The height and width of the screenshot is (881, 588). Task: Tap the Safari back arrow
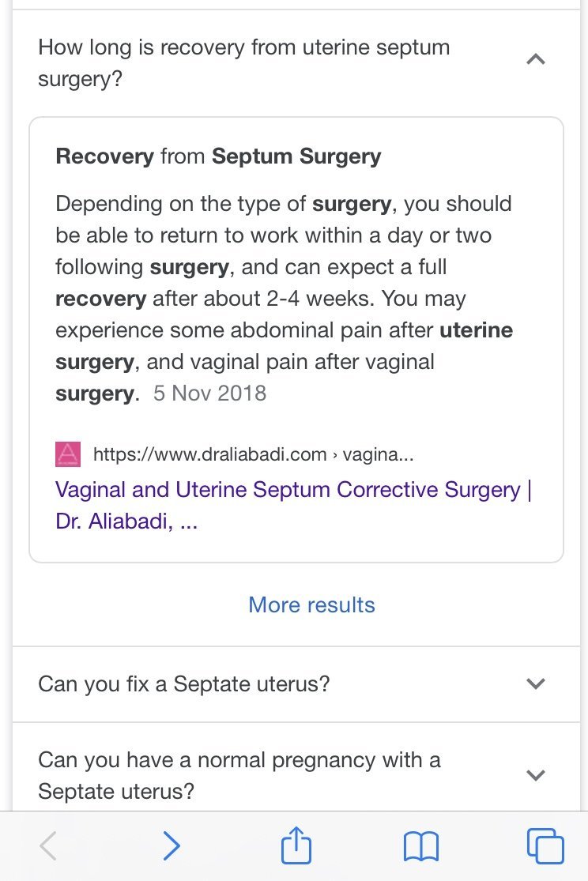click(48, 846)
